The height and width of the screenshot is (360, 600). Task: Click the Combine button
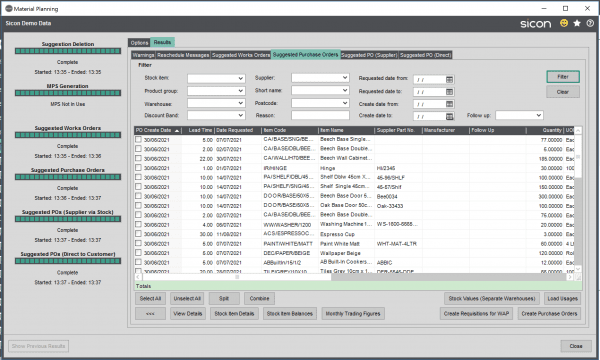(259, 298)
